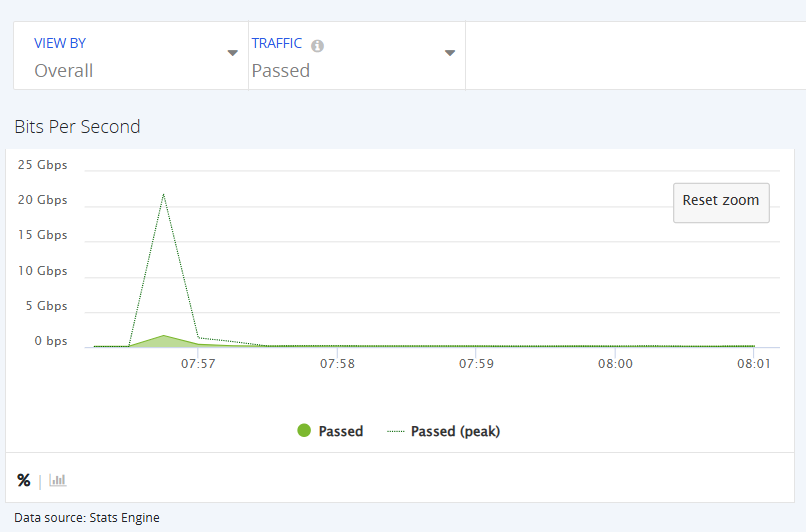806x532 pixels.
Task: Click the peak spike on the chart
Action: 163,194
